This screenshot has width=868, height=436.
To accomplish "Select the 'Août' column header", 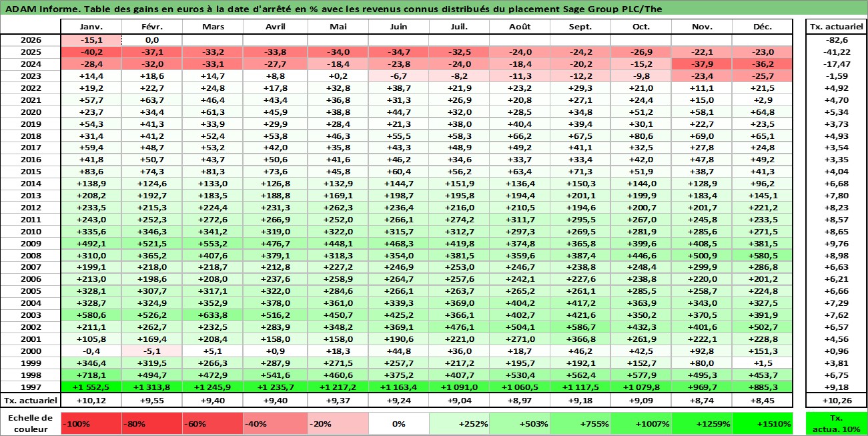I will tap(519, 27).
